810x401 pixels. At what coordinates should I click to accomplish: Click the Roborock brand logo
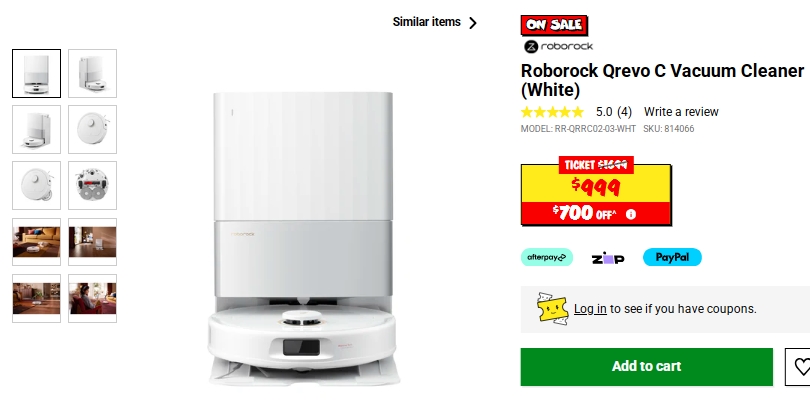pyautogui.click(x=558, y=47)
